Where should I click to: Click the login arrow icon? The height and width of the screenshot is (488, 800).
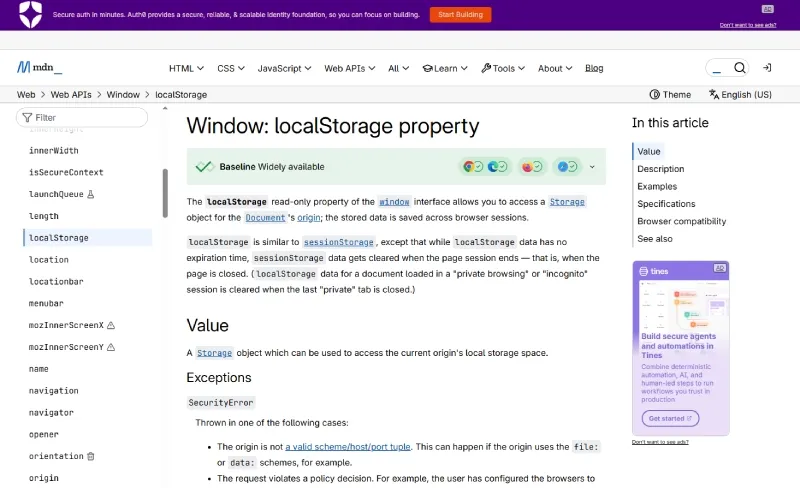coord(767,67)
